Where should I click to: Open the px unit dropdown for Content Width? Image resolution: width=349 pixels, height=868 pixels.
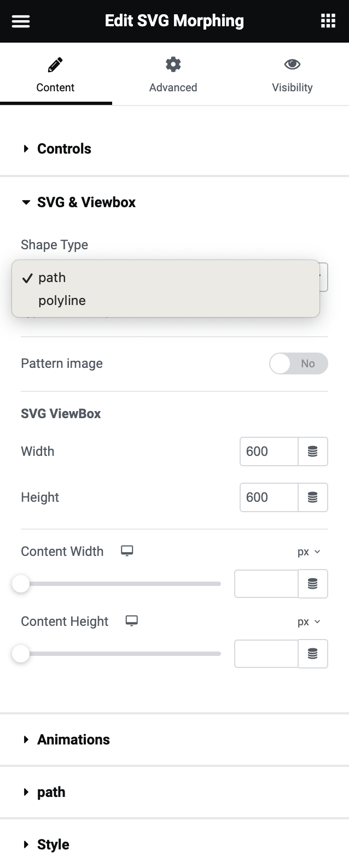pos(309,552)
